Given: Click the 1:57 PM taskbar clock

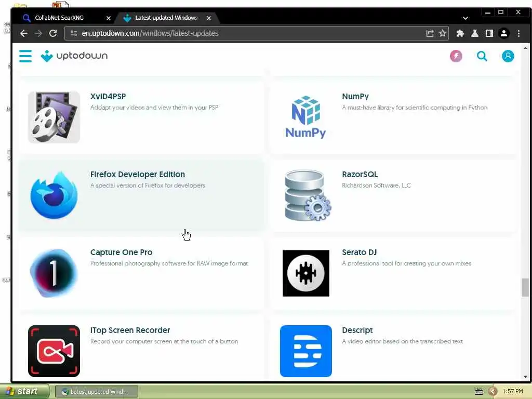Looking at the screenshot, I should 513,392.
